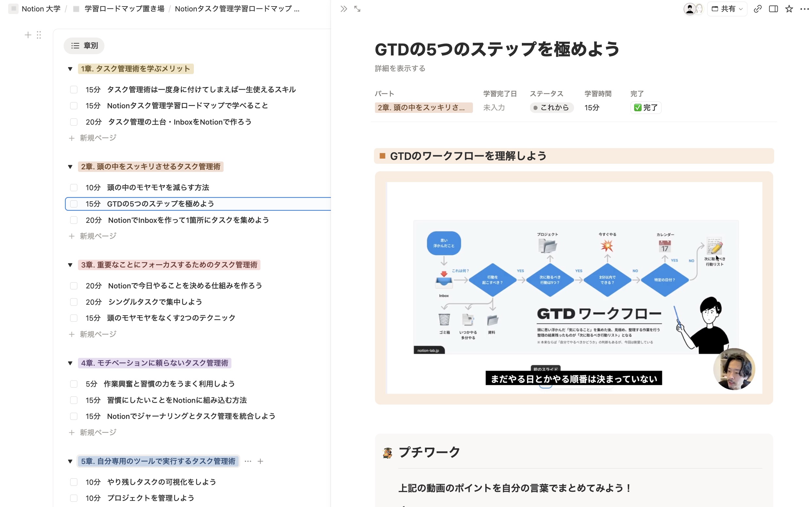Click 詳細を表示する link
Viewport: 812px width, 507px height.
[x=400, y=69]
